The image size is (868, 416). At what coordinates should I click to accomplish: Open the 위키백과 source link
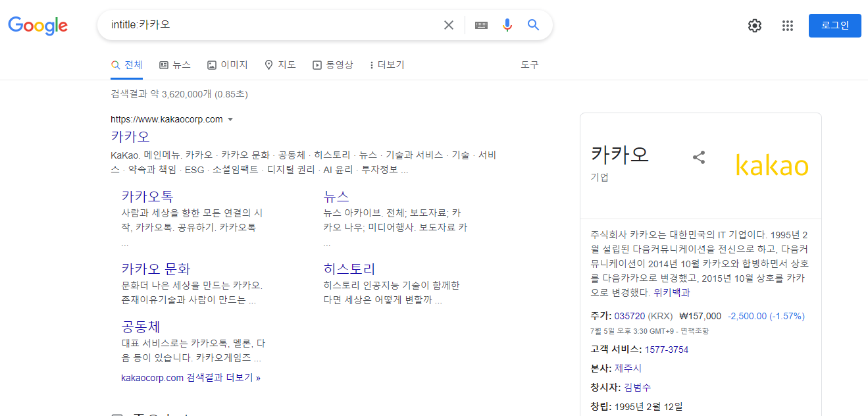coord(672,292)
